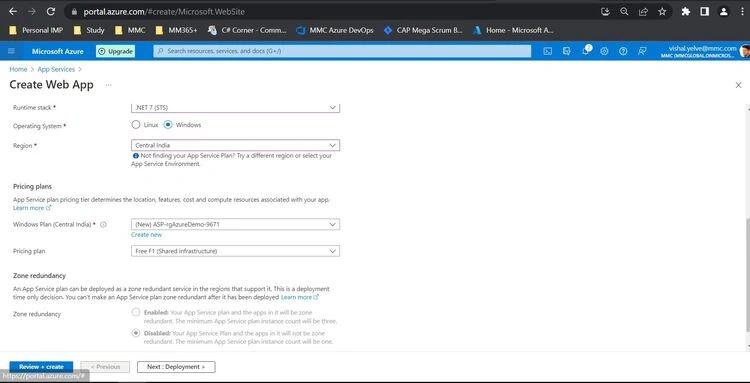This screenshot has height=383, width=750.
Task: Open the browser side panel
Action: pyautogui.click(x=705, y=11)
